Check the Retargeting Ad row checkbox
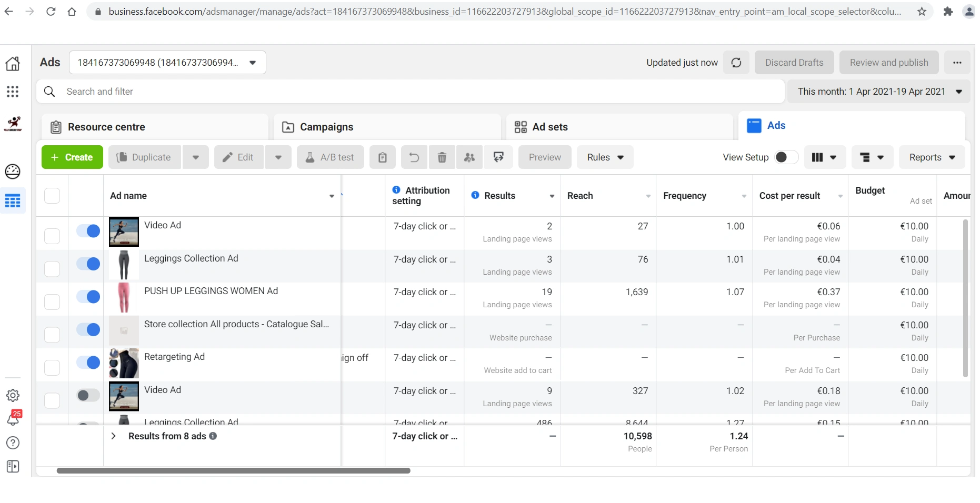980x503 pixels. (x=52, y=367)
